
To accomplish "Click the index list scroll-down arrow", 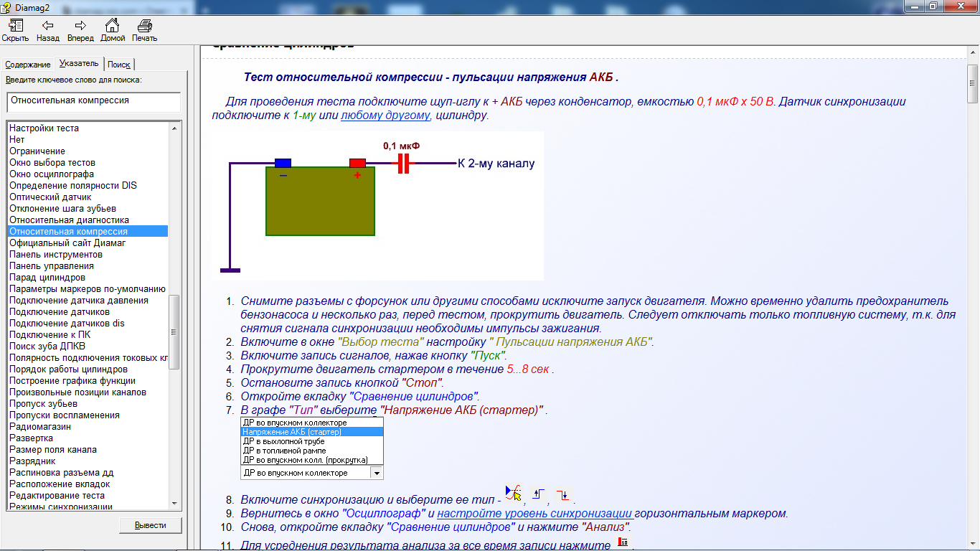I will (x=174, y=503).
